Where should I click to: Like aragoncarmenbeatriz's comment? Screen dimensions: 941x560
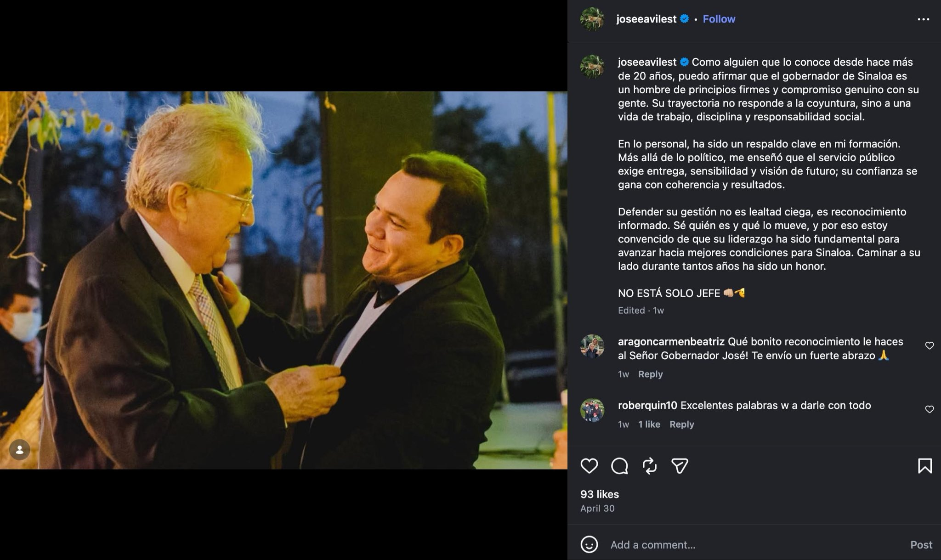pos(930,345)
